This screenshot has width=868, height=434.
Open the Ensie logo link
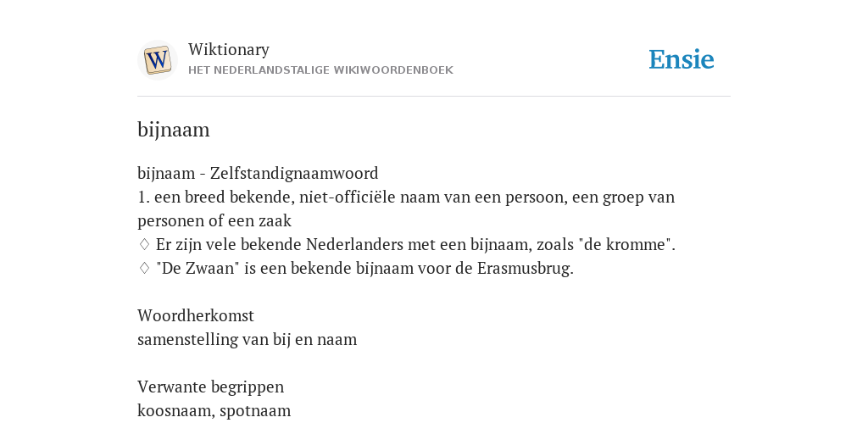click(x=682, y=60)
